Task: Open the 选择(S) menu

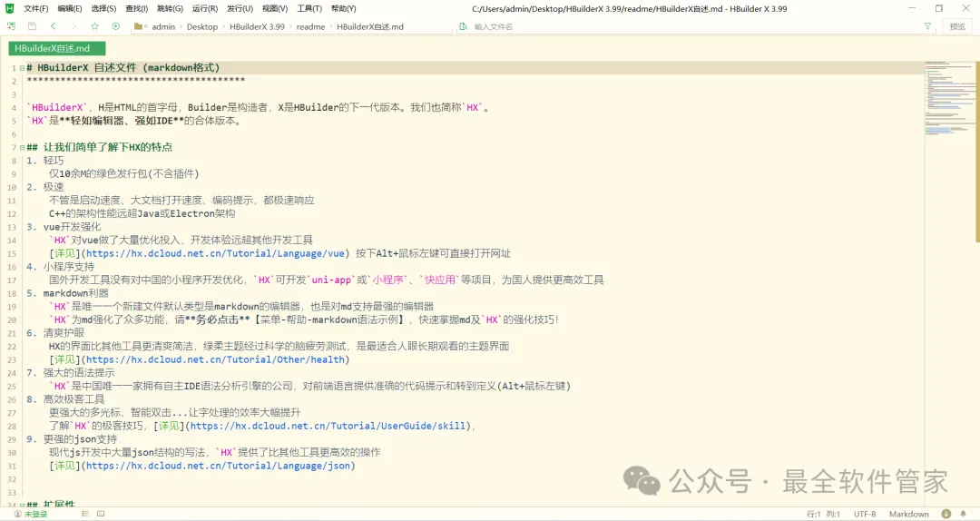Action: click(103, 9)
